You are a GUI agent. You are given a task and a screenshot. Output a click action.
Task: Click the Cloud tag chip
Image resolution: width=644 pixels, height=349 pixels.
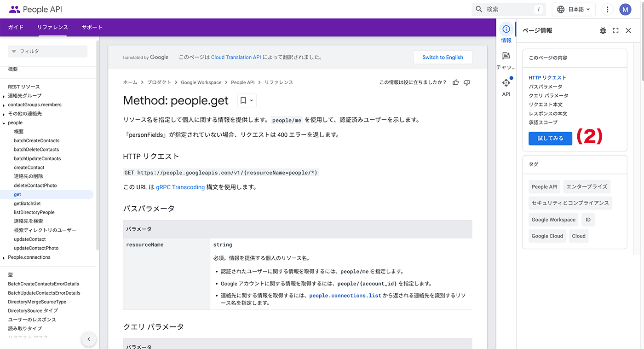579,236
